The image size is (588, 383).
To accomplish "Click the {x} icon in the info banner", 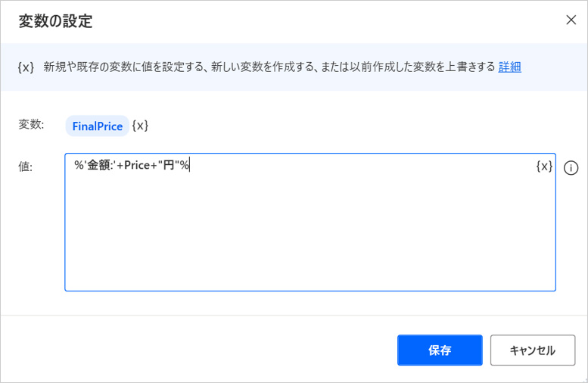I will [26, 67].
